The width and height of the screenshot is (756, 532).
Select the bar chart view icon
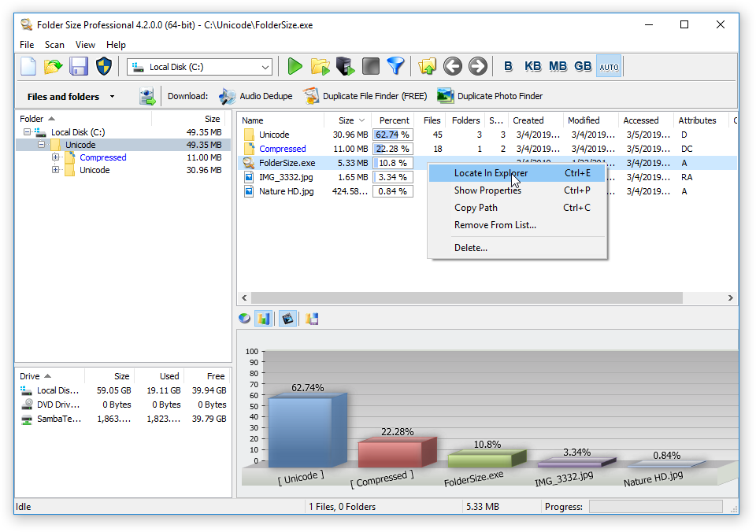coord(263,318)
